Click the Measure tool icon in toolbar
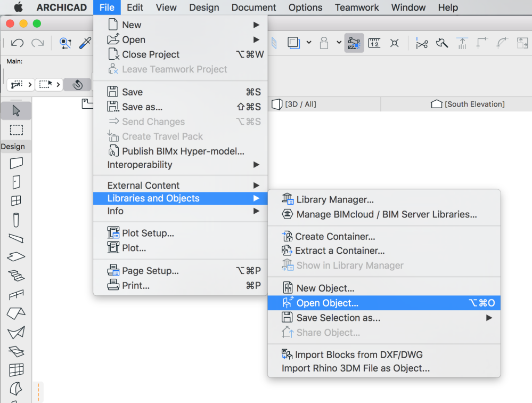Image resolution: width=532 pixels, height=403 pixels. pos(374,43)
